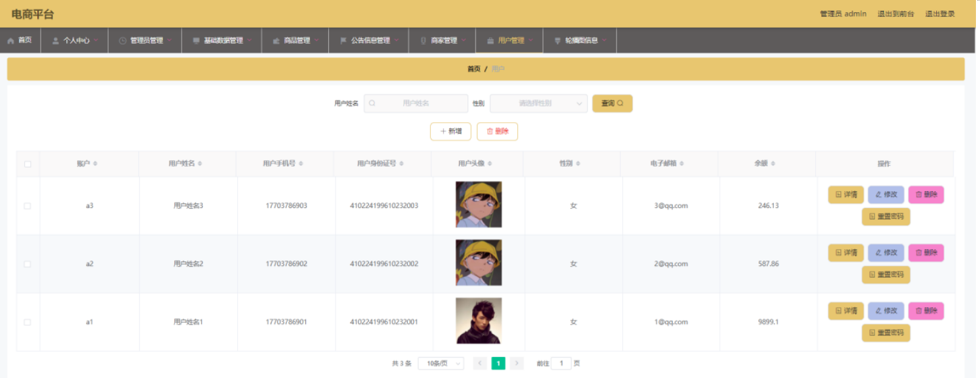Viewport: 980px width, 378px height.
Task: Expand 管理员管理 menu chevron
Action: pyautogui.click(x=169, y=40)
